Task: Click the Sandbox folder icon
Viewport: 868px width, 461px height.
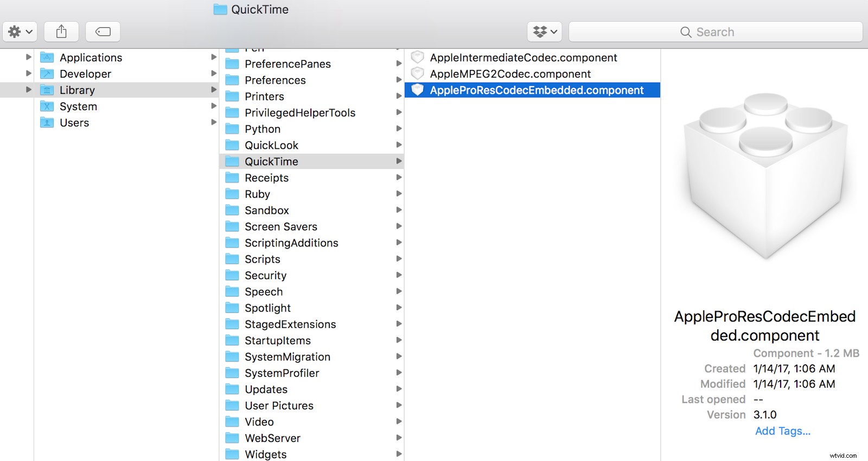Action: (x=232, y=211)
